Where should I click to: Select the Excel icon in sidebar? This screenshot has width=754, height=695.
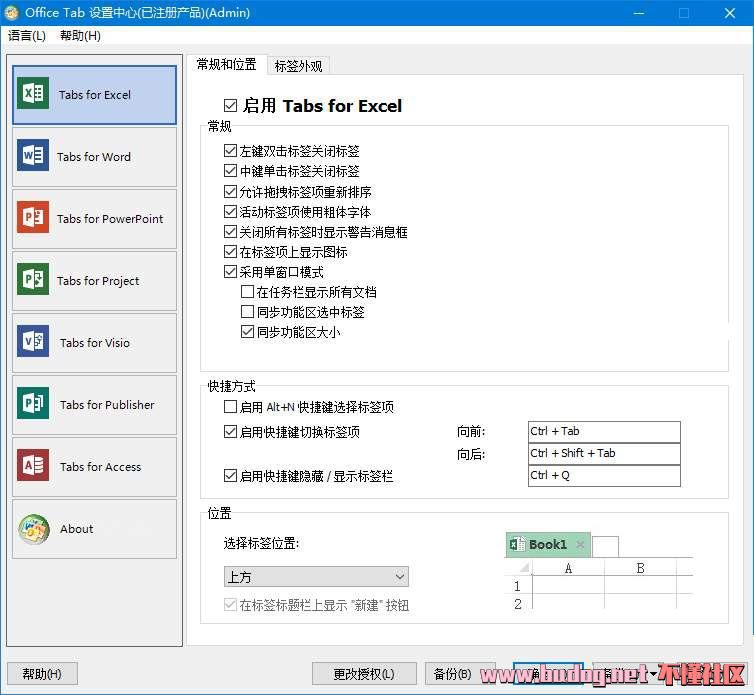[33, 93]
